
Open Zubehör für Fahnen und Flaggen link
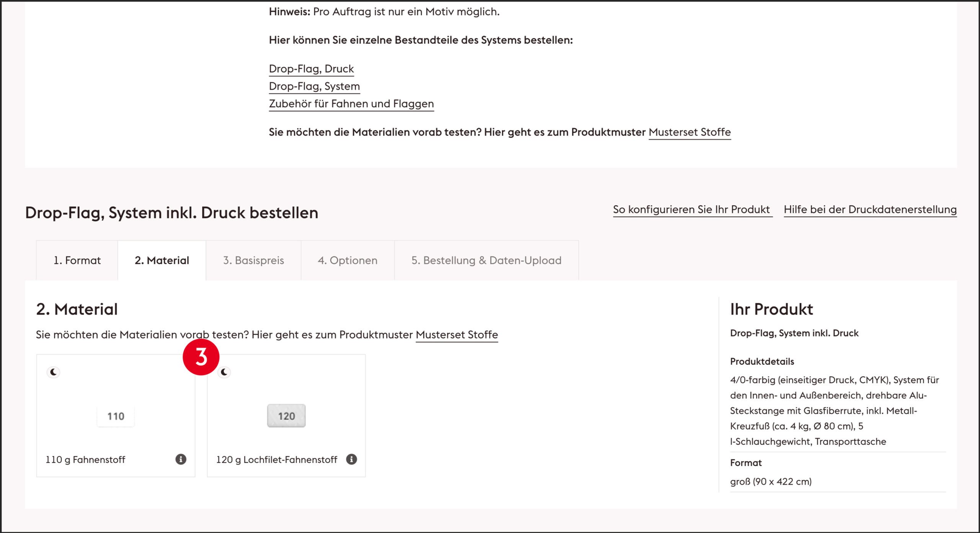pos(351,104)
